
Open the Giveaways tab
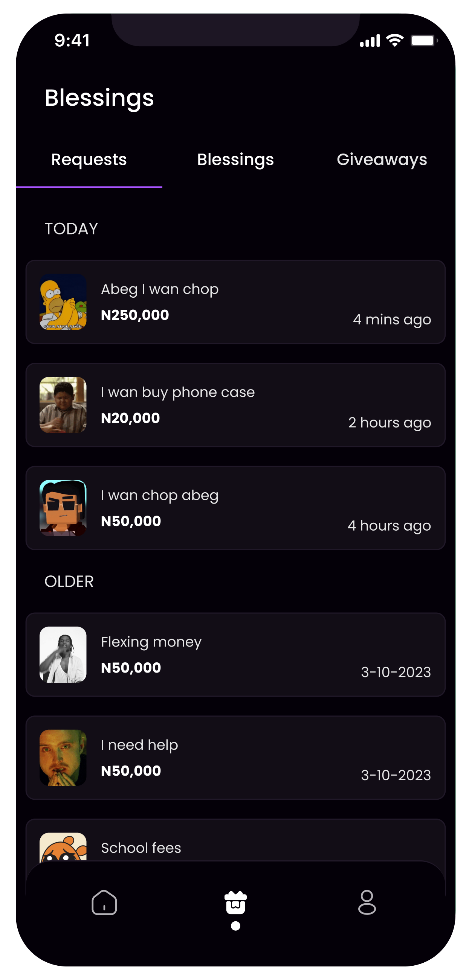pos(382,160)
